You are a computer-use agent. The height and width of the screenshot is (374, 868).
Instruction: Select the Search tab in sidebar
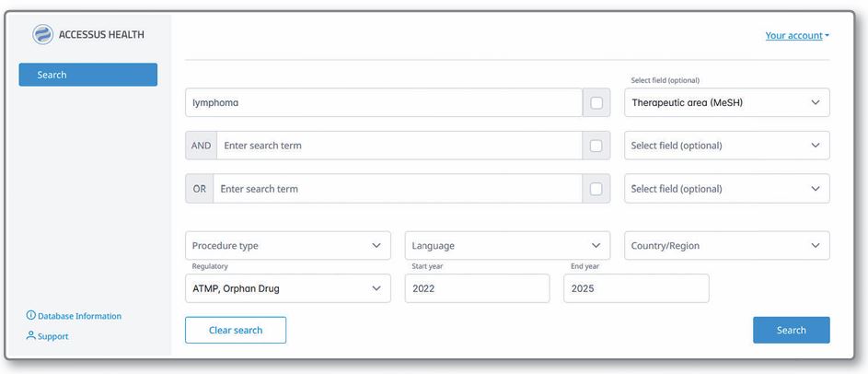click(x=87, y=75)
